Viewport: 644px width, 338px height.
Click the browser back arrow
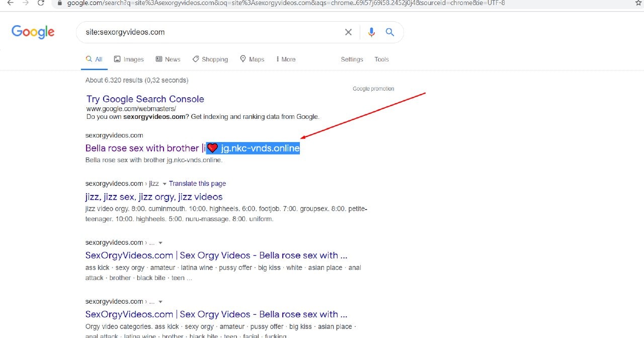[10, 3]
